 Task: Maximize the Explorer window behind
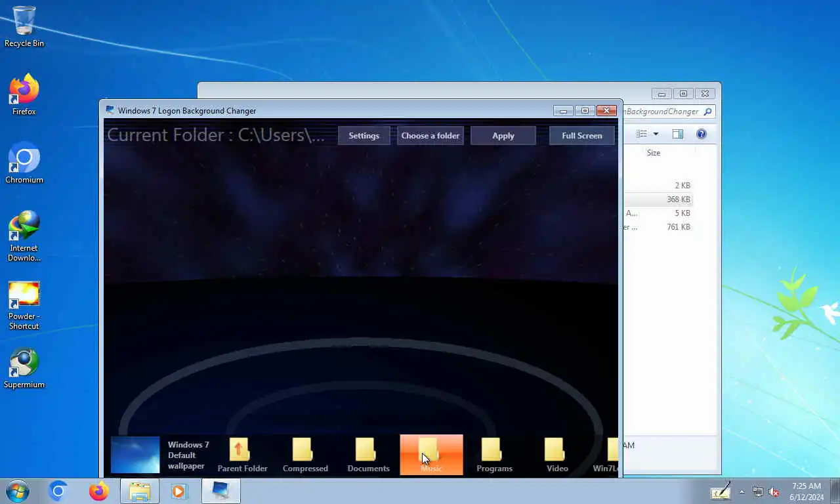[683, 94]
